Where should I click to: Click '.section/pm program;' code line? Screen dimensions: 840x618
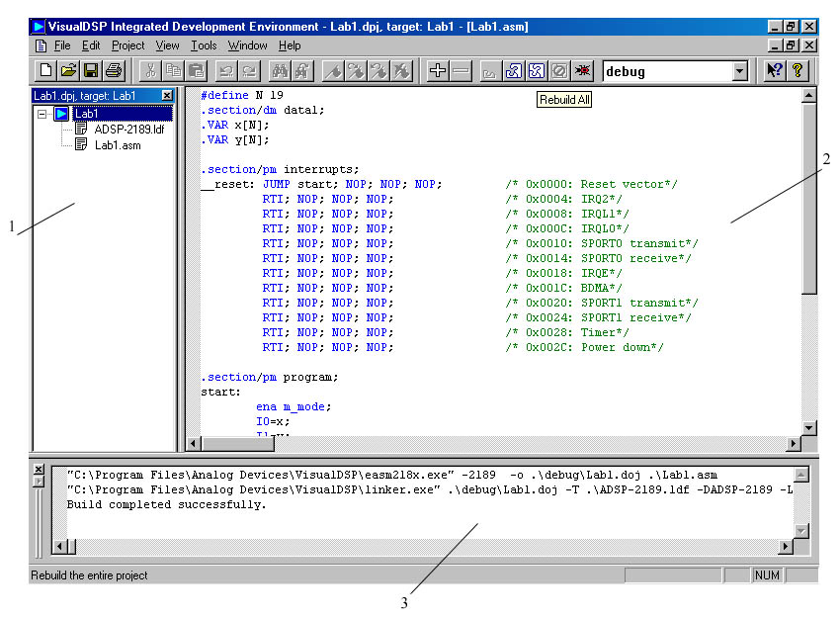click(x=270, y=377)
